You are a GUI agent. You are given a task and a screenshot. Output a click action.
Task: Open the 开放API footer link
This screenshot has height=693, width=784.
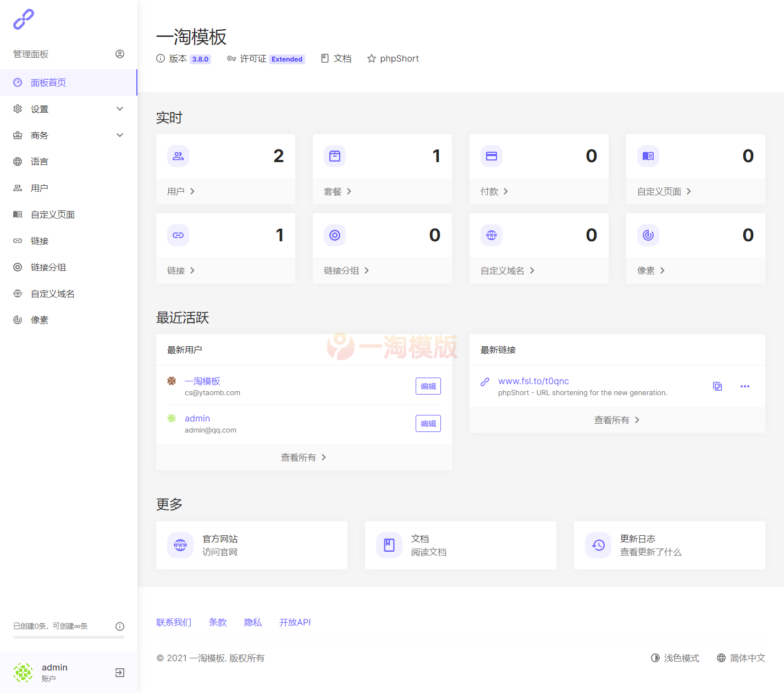click(x=295, y=622)
